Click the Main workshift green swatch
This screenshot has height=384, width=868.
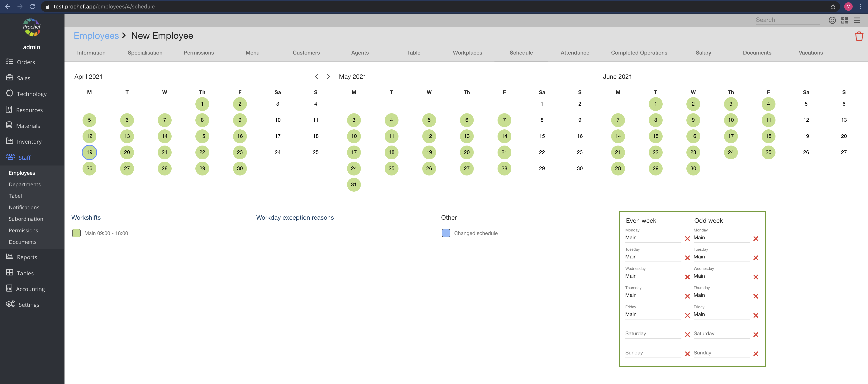(x=76, y=233)
